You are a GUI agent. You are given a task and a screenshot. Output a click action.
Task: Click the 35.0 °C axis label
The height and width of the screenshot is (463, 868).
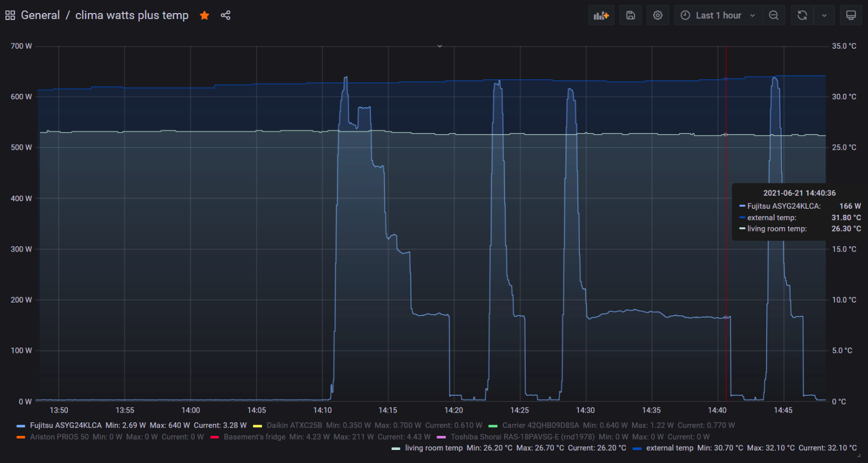tap(844, 46)
